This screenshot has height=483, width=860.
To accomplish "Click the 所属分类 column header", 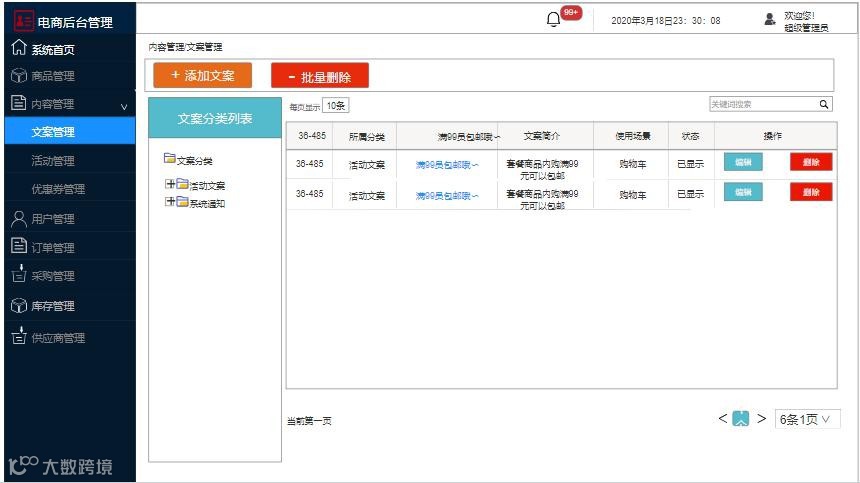I will [367, 137].
